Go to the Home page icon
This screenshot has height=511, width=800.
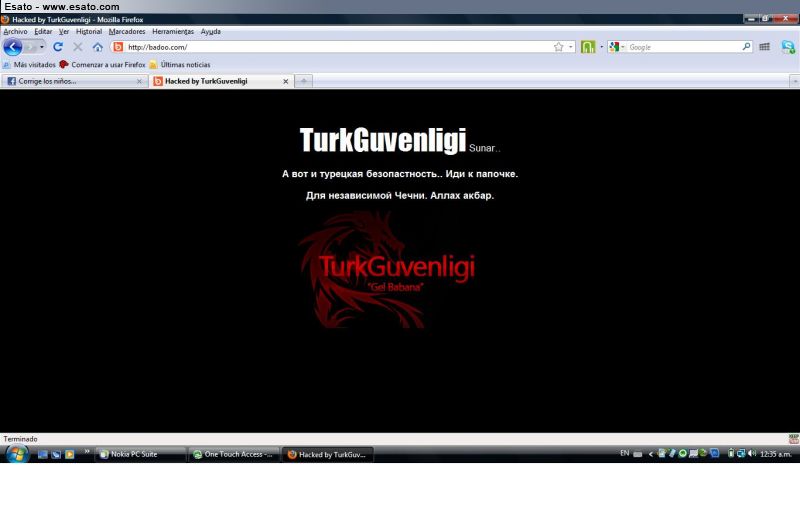tap(97, 47)
